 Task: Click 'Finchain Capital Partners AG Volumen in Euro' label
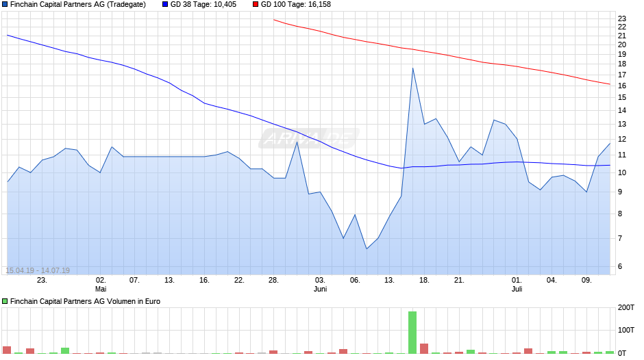click(x=85, y=301)
